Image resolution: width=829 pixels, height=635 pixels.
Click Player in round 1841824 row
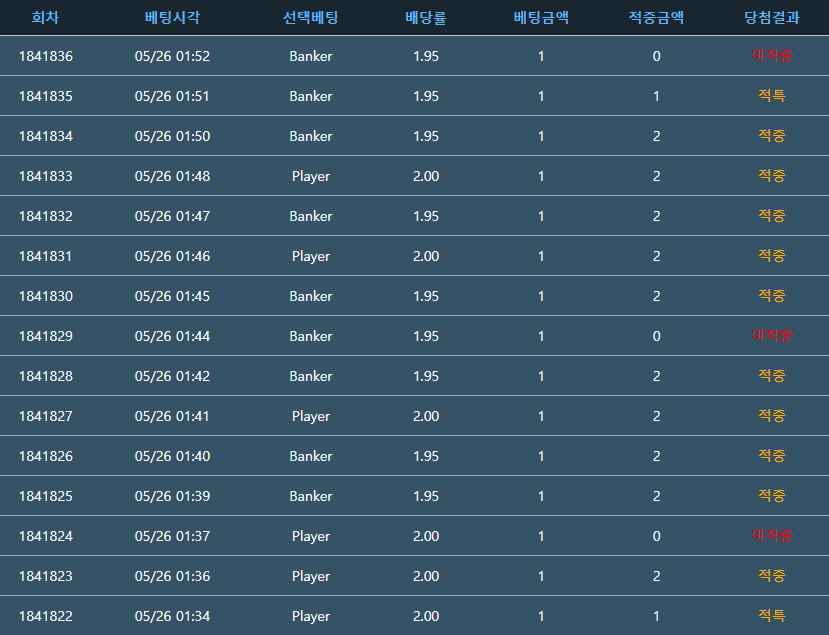point(311,537)
